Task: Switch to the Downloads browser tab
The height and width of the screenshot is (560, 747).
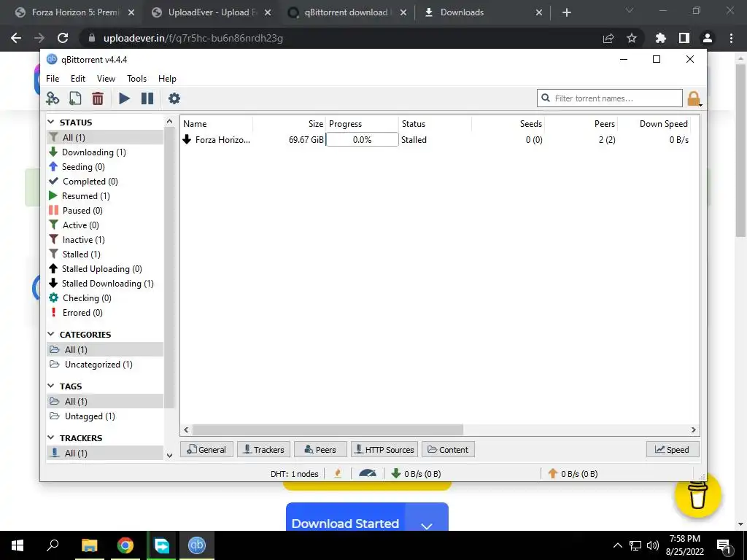Action: [482, 12]
